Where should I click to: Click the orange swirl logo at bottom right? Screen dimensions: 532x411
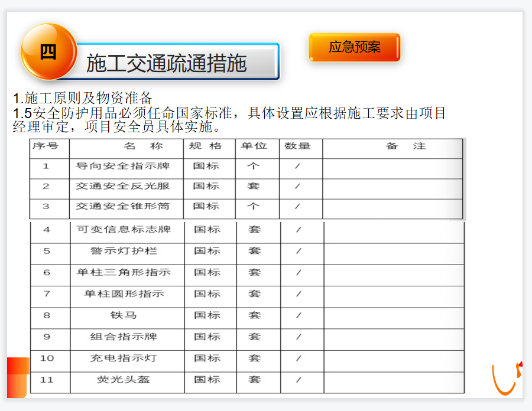(506, 378)
